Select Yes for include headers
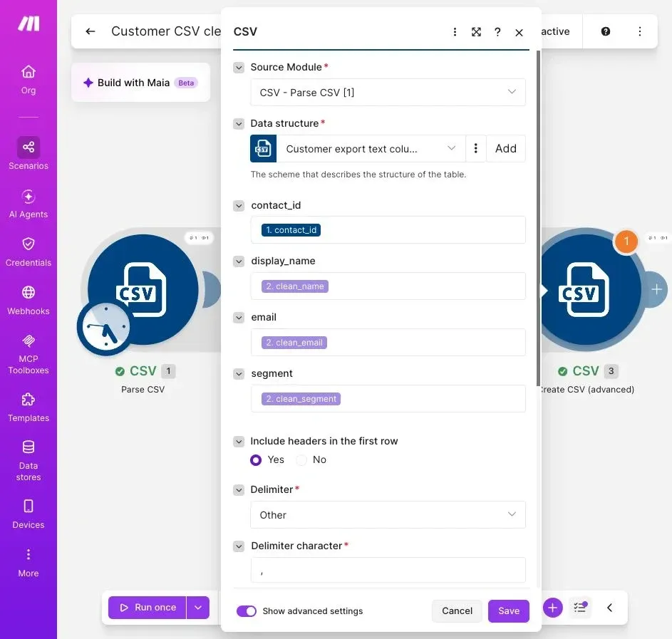Screen dimensions: 672x639 click(x=256, y=460)
